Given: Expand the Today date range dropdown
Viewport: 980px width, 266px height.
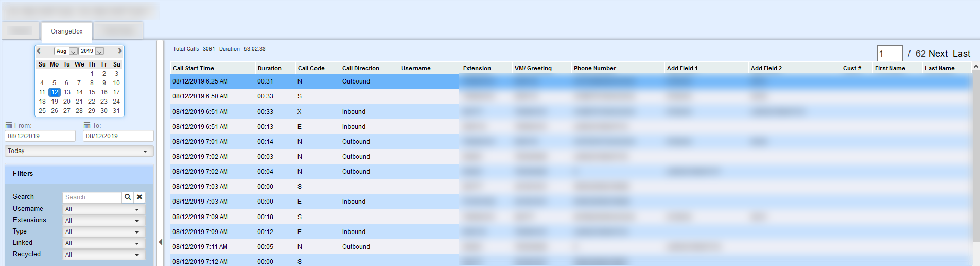Looking at the screenshot, I should 79,151.
